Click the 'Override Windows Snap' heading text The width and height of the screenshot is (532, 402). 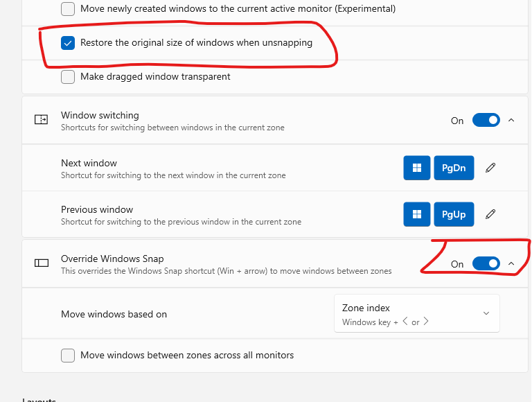112,259
